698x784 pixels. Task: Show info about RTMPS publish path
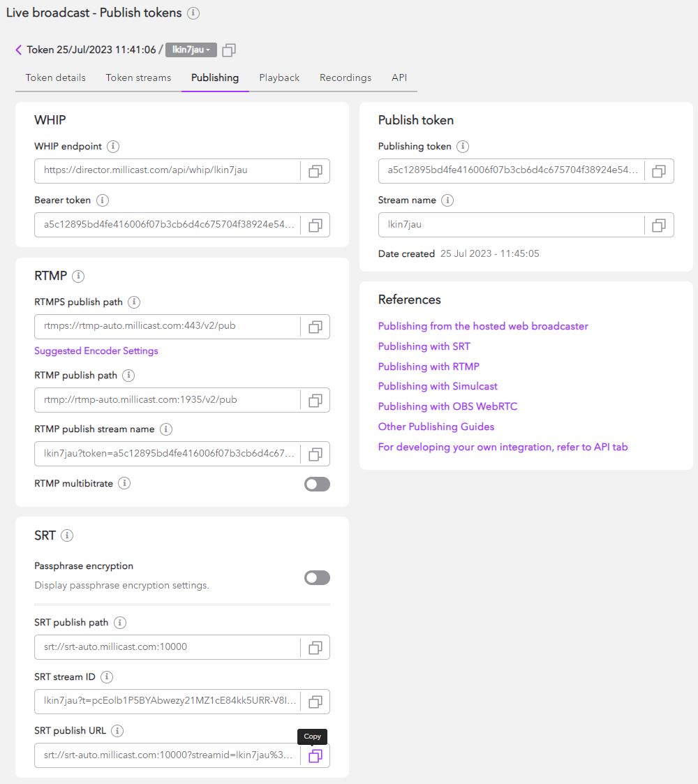click(x=133, y=302)
